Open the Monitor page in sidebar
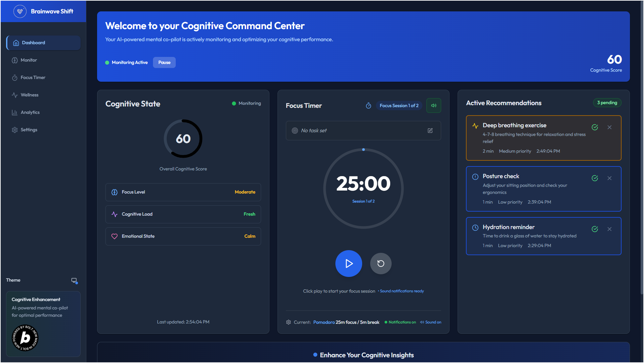The width and height of the screenshot is (644, 363). (x=29, y=60)
